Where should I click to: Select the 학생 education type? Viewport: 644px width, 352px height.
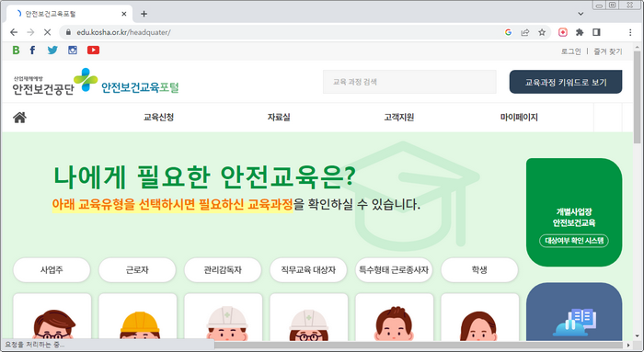479,270
